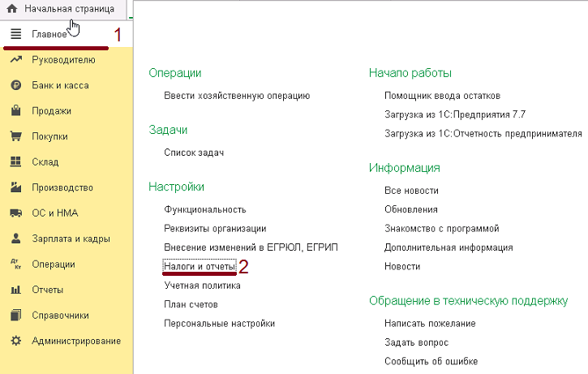Click the ruble coin icon for Банк и касса

15,85
